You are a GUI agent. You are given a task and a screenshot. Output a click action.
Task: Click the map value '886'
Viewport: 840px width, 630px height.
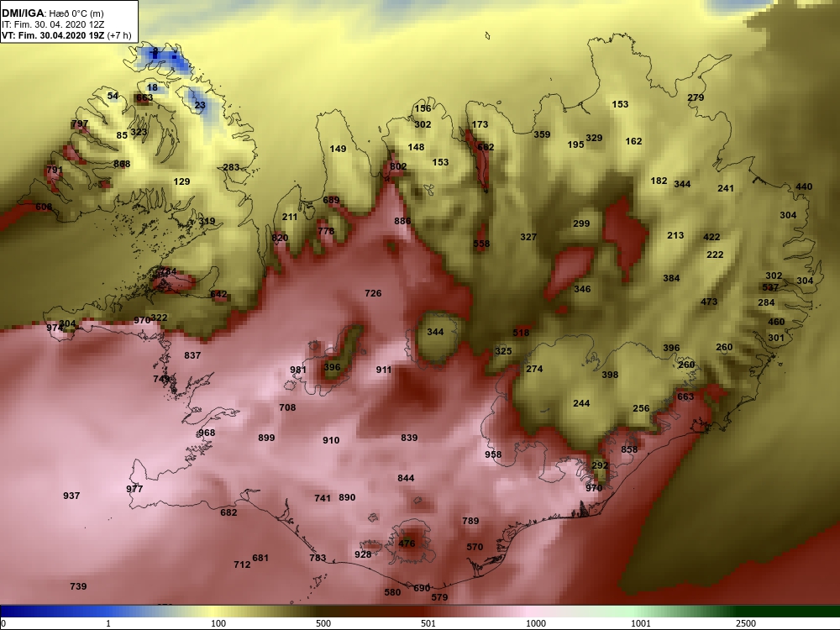point(402,221)
